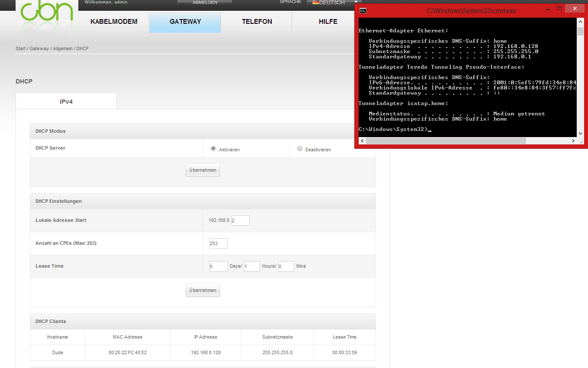588x368 pixels.
Task: Click the Standardgateway 192.168.0.1 line in cmd
Action: (450, 57)
